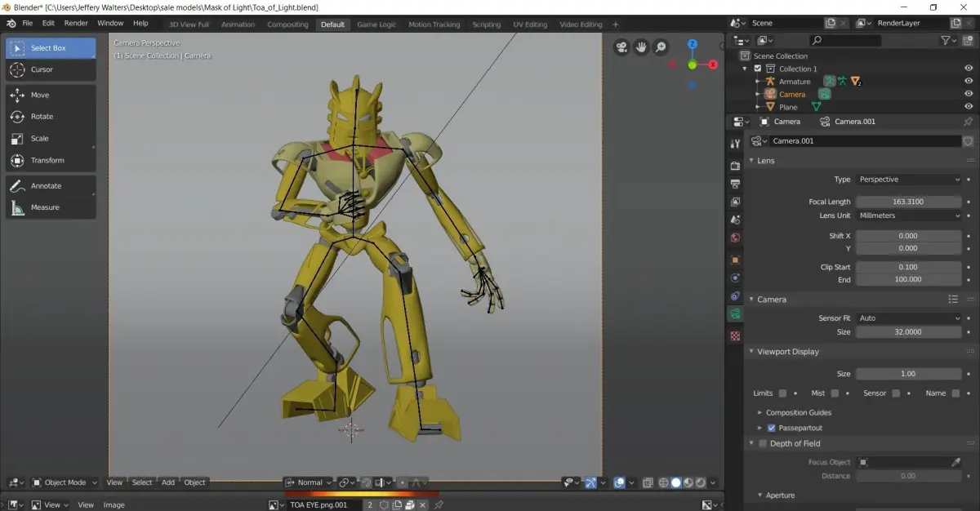Toggle viewport overlays button
This screenshot has height=511, width=980.
pos(620,482)
